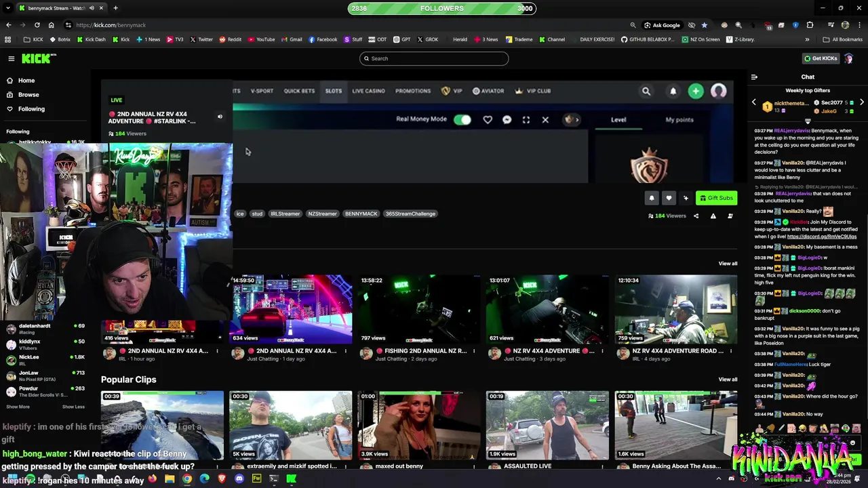This screenshot has width=868, height=488.
Task: View all Popular Clips link
Action: coord(728,380)
